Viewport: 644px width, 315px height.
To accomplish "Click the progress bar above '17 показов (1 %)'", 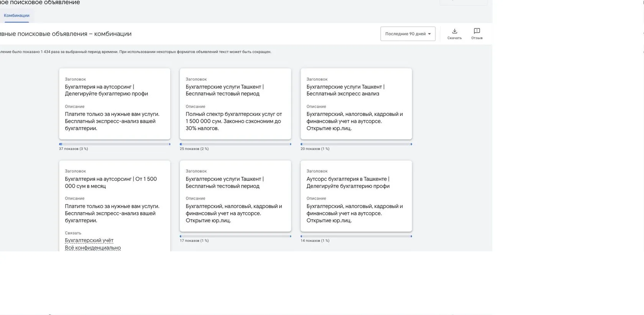I will click(235, 236).
